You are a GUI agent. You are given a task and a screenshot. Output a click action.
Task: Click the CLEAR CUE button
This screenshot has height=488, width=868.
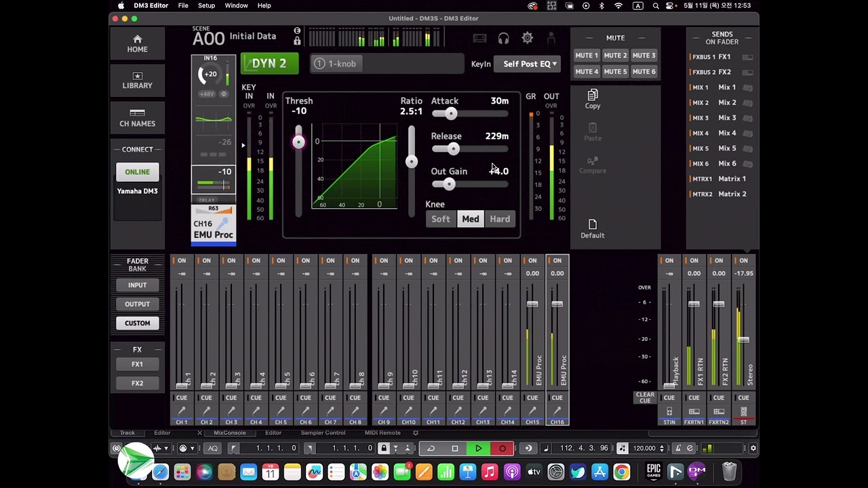645,397
